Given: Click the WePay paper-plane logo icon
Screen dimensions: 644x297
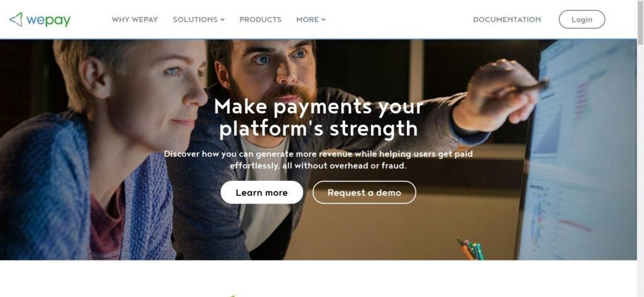Looking at the screenshot, I should pyautogui.click(x=16, y=19).
